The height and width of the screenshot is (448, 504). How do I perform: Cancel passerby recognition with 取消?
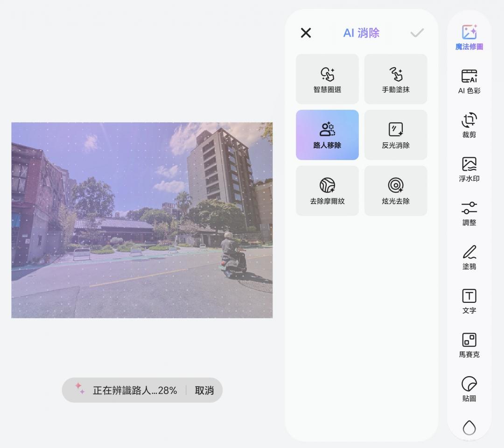[204, 391]
